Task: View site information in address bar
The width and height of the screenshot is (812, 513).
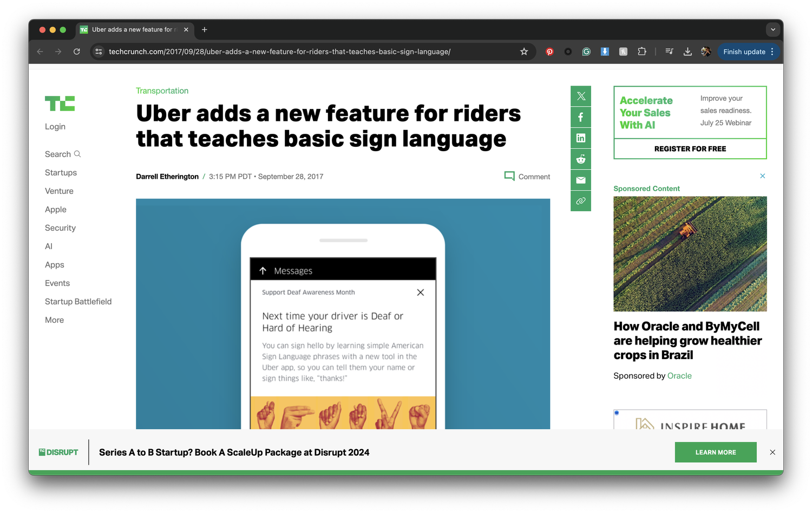Action: pyautogui.click(x=99, y=51)
